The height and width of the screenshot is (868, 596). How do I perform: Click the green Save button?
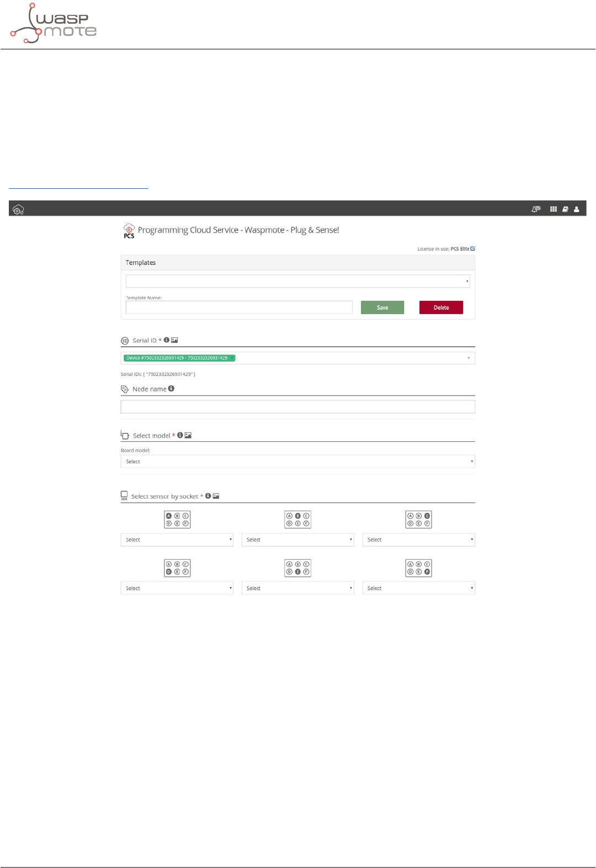[x=382, y=308]
